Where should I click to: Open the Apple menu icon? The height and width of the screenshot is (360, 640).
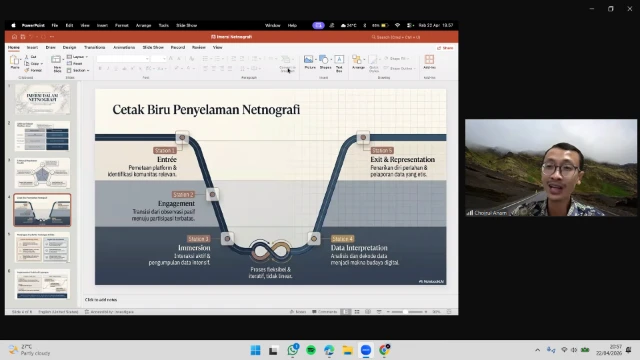coord(13,25)
